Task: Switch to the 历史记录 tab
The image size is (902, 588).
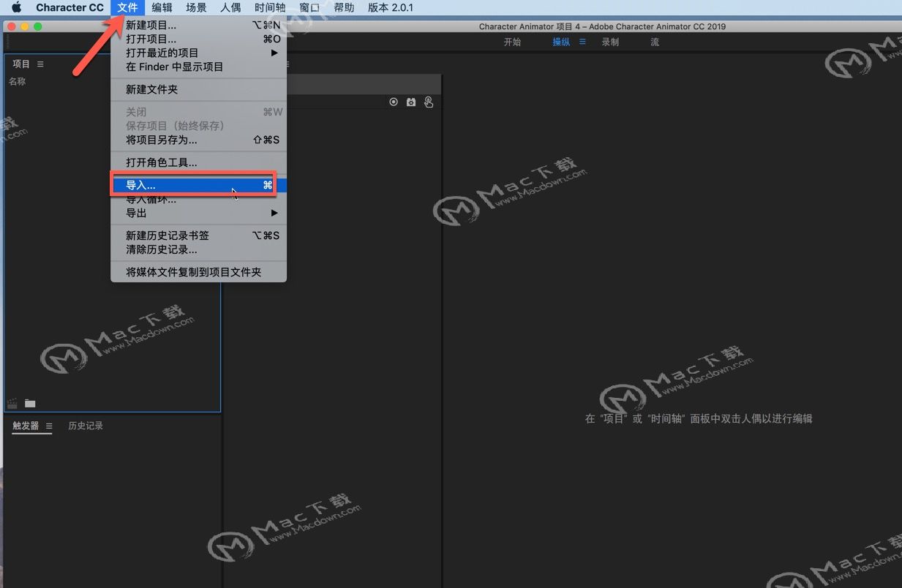Action: click(86, 426)
